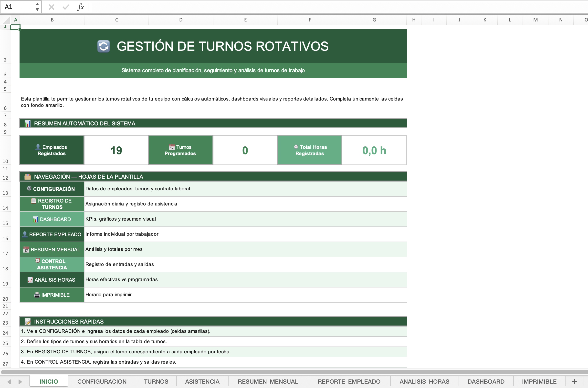Click the cell showing 0,0 h
588x388 pixels.
374,150
